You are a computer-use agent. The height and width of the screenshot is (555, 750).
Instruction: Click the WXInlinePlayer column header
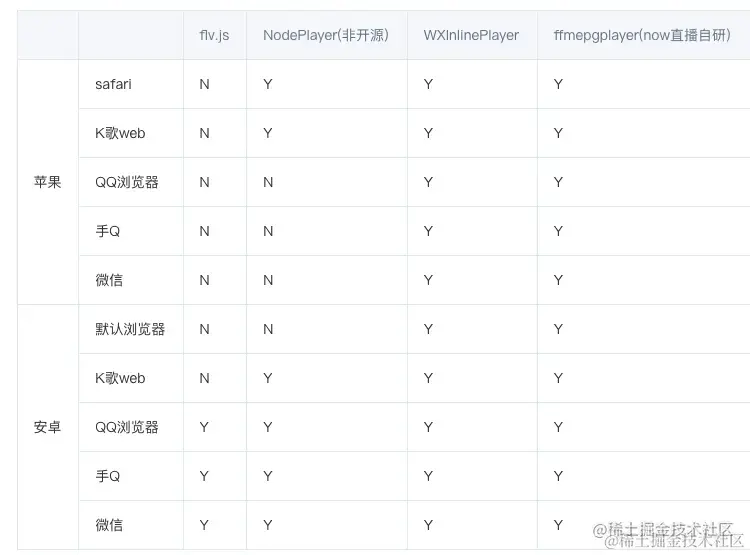(x=471, y=35)
